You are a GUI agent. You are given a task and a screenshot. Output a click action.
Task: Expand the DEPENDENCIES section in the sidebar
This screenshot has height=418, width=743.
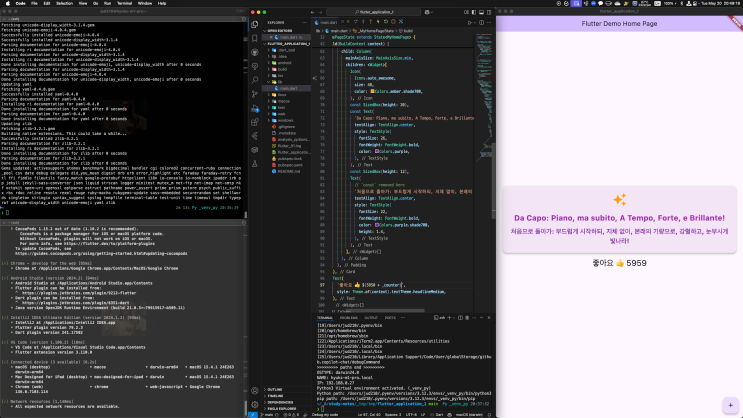(280, 402)
